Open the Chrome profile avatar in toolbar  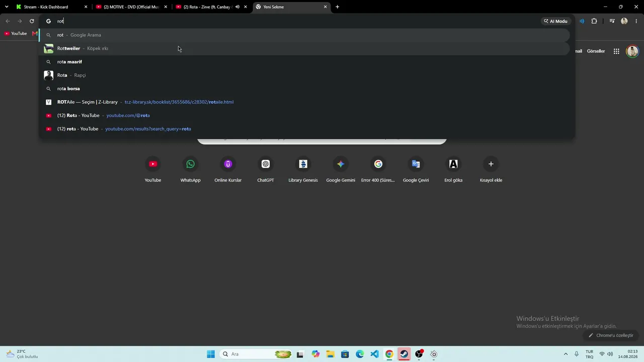coord(624,21)
